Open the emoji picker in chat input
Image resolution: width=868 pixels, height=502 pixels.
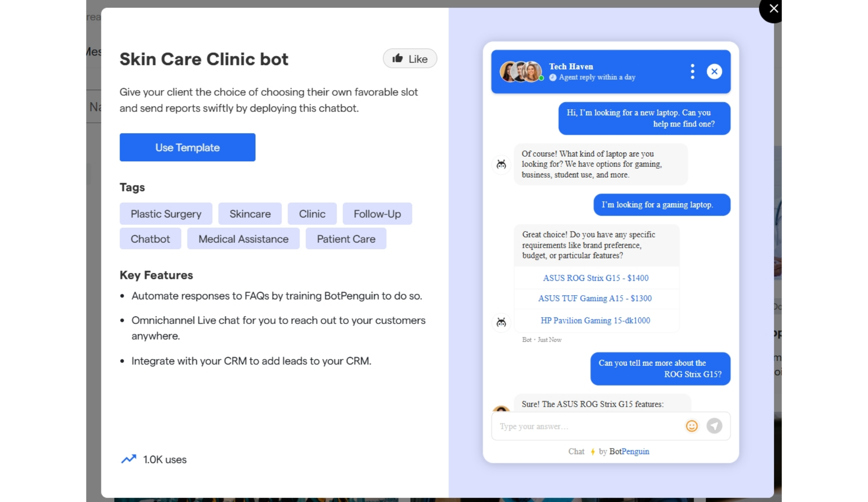point(692,426)
